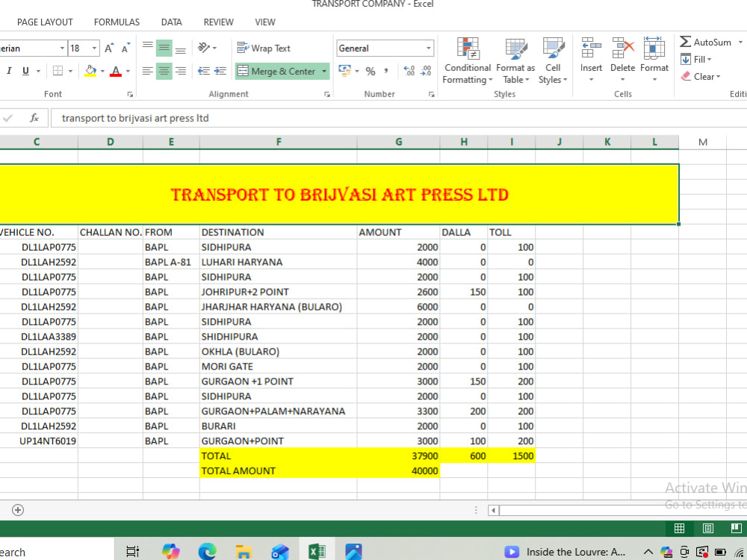Open the Clear menu
This screenshot has height=560, width=747.
701,77
